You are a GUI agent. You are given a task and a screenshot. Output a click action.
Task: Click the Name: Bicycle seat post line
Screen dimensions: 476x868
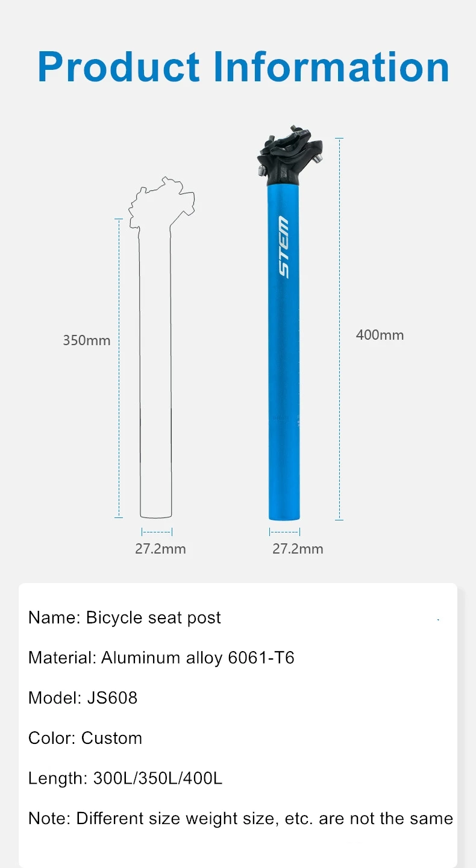point(125,617)
